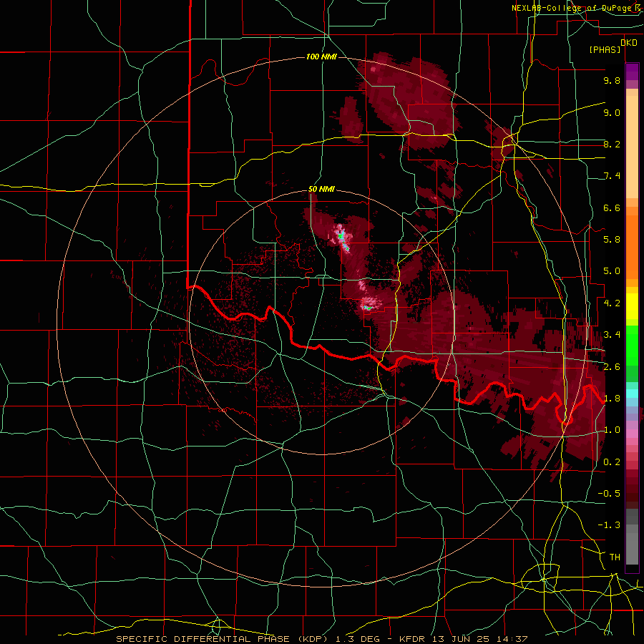This screenshot has height=644, width=644.
Task: Click the 6.6 scale value
Action: coord(612,208)
